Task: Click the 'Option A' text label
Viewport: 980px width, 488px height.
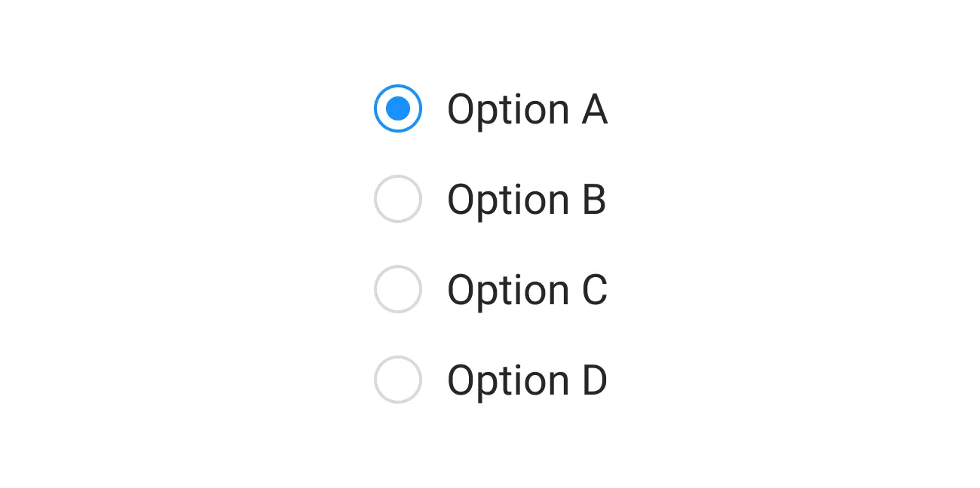Action: pos(527,110)
